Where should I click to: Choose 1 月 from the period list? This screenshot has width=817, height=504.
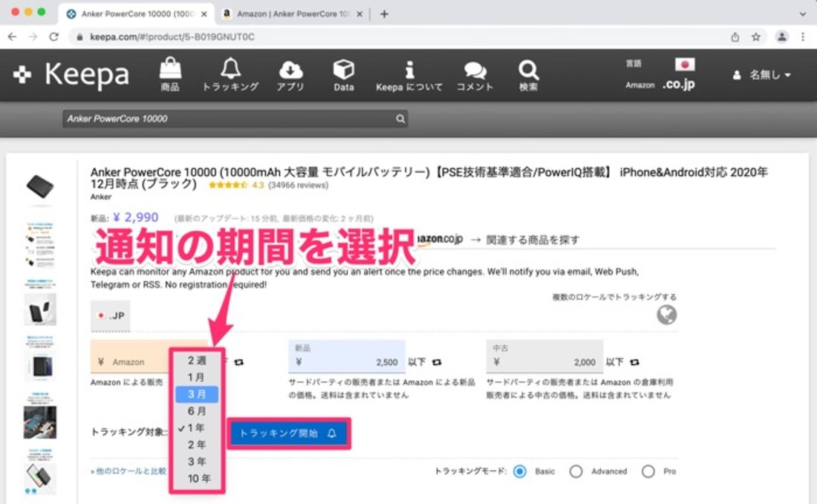click(x=197, y=377)
